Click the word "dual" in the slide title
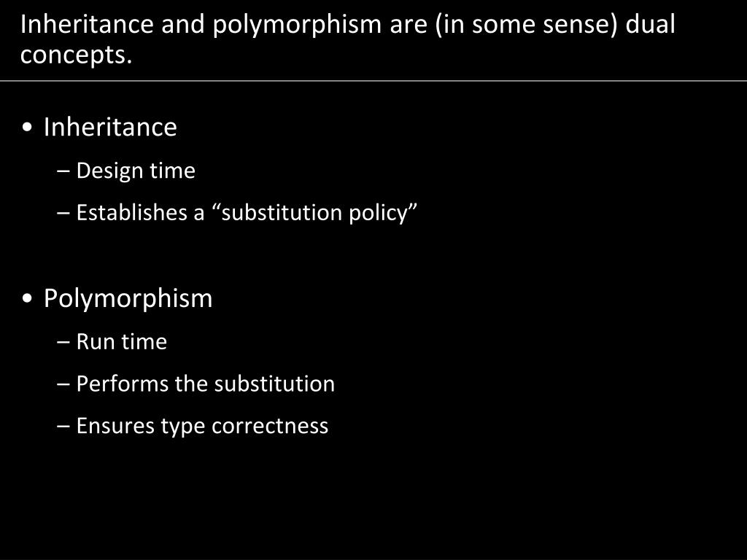The height and width of the screenshot is (560, 747). 650,24
